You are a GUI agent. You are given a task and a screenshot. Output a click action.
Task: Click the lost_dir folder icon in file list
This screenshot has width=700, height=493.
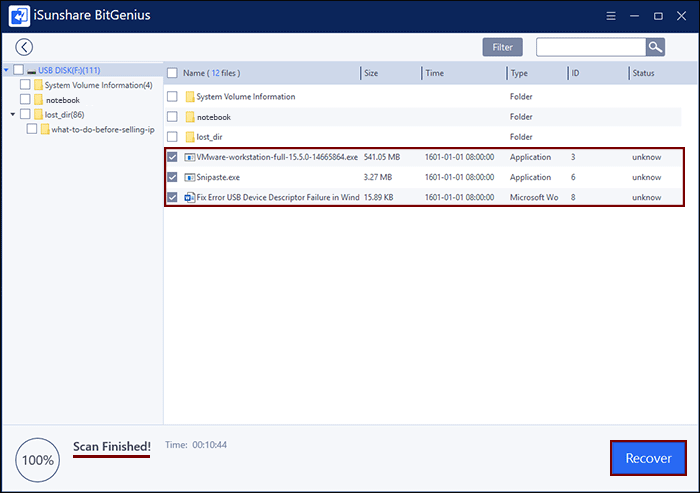(x=190, y=137)
